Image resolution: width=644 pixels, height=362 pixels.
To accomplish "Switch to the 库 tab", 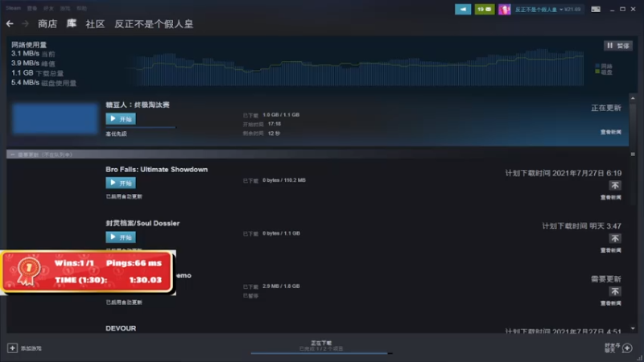I will click(x=72, y=24).
